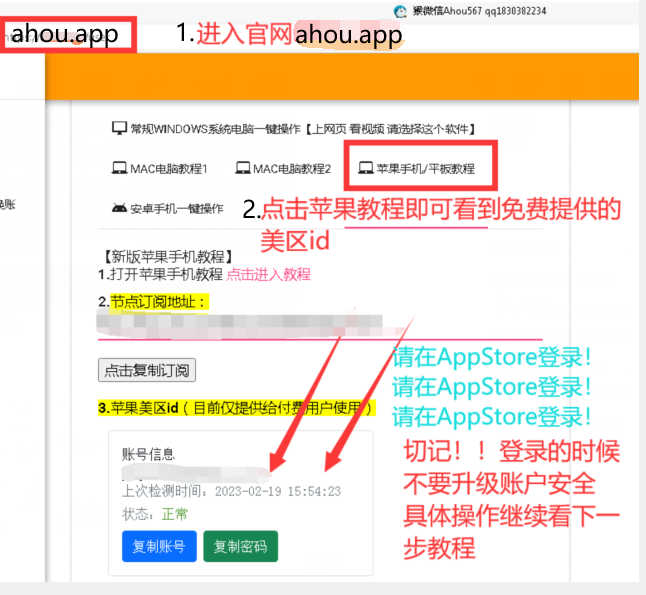Click the Android robot icon beside 安卓手机一键操作
Screen dimensions: 646x595
coord(119,208)
